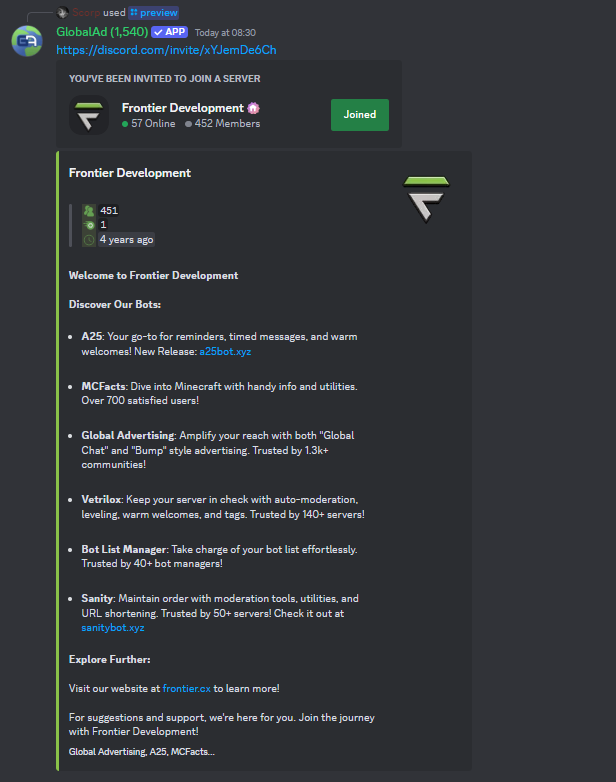The width and height of the screenshot is (616, 782).
Task: Visit the frontier.cx website link
Action: [x=187, y=689]
